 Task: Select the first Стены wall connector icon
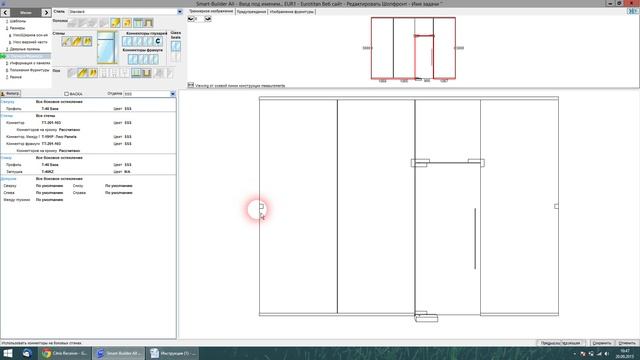(67, 41)
